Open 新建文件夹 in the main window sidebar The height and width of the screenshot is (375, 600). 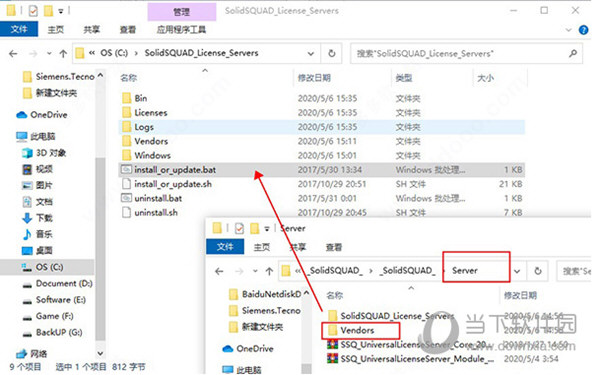click(50, 93)
